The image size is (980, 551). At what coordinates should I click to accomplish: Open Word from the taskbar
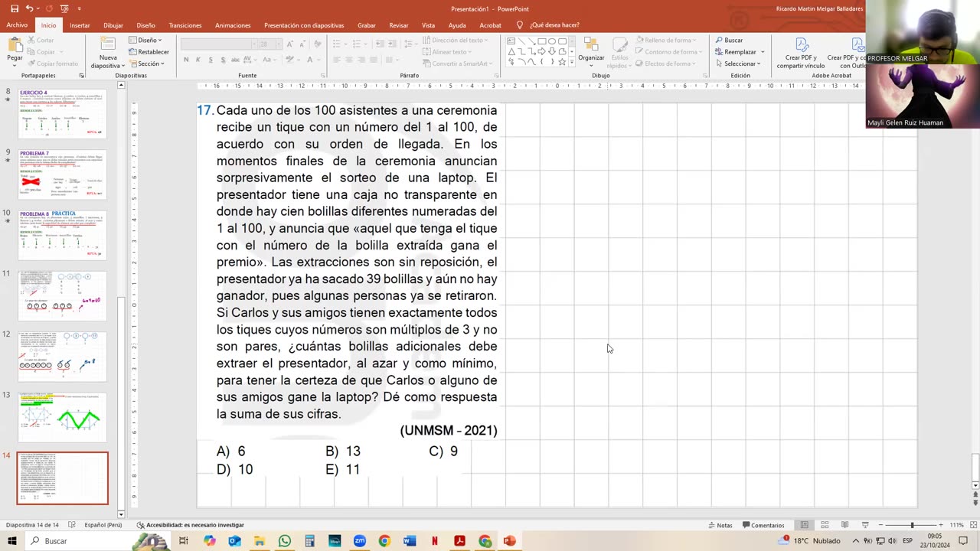pos(410,541)
